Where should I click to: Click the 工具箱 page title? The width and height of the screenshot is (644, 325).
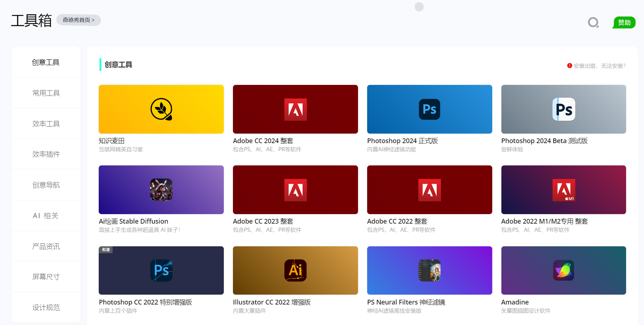[31, 20]
